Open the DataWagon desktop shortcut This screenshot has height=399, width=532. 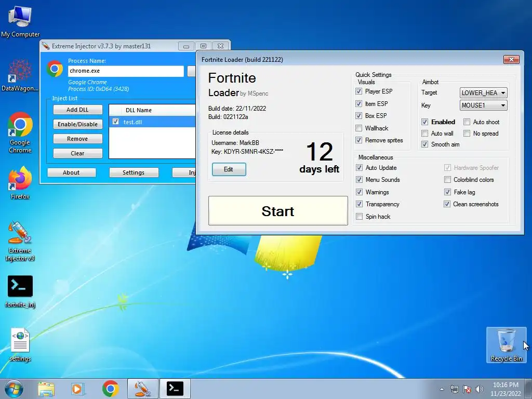[20, 75]
